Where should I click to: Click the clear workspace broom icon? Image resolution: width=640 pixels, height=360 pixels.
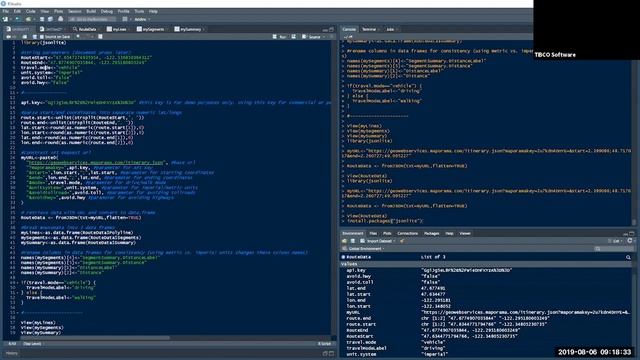[402, 241]
